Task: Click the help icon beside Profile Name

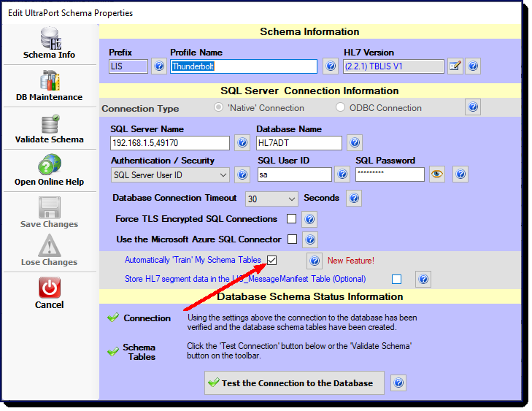Action: coord(331,66)
